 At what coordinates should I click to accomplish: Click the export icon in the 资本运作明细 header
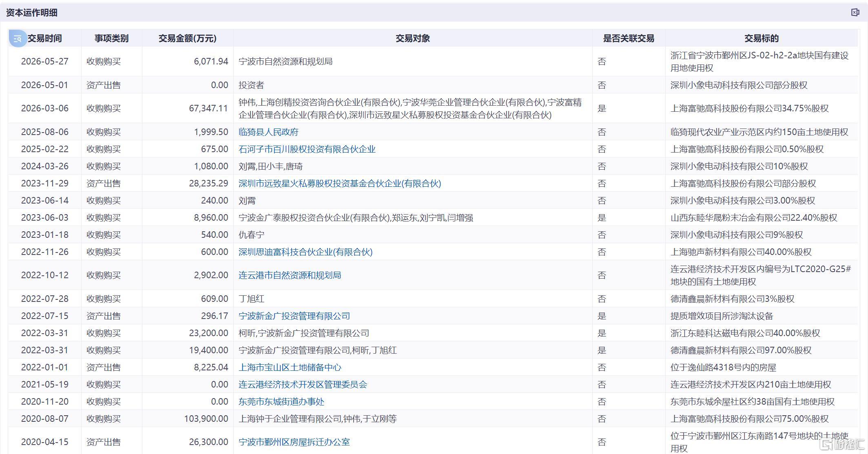855,12
